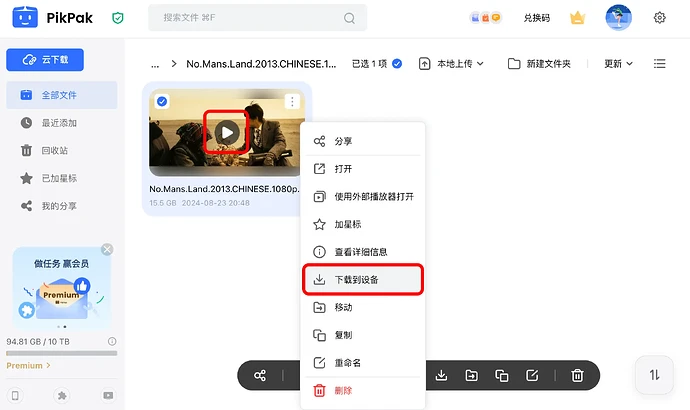Click trash icon in bottom action bar

[577, 376]
